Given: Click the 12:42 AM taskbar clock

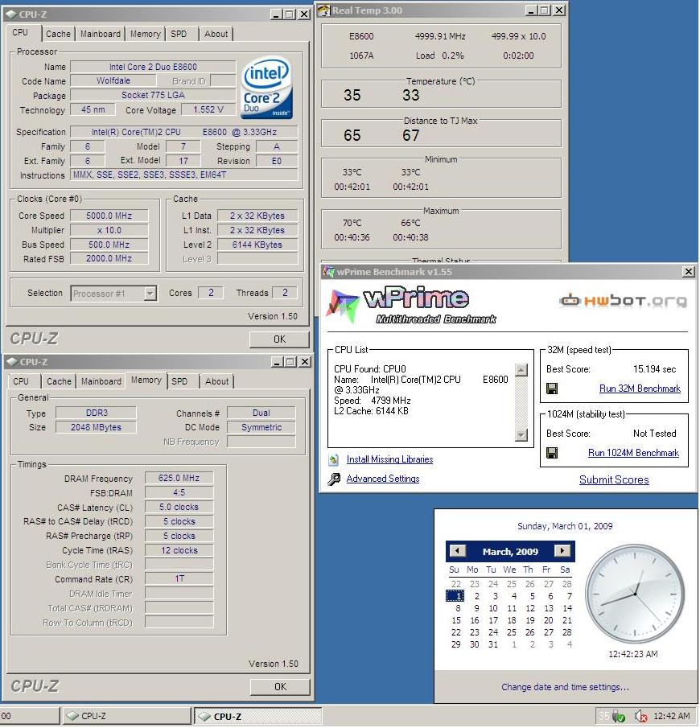Looking at the screenshot, I should pyautogui.click(x=672, y=716).
